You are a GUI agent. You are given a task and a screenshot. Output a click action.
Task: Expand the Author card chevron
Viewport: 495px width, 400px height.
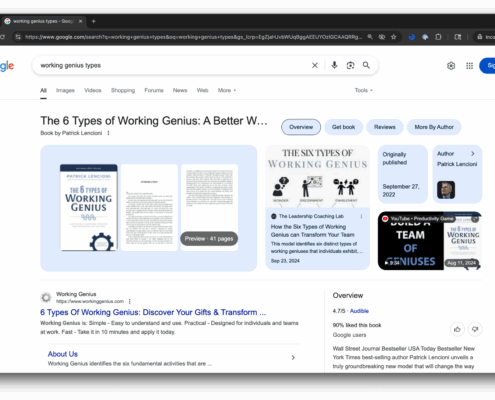473,154
